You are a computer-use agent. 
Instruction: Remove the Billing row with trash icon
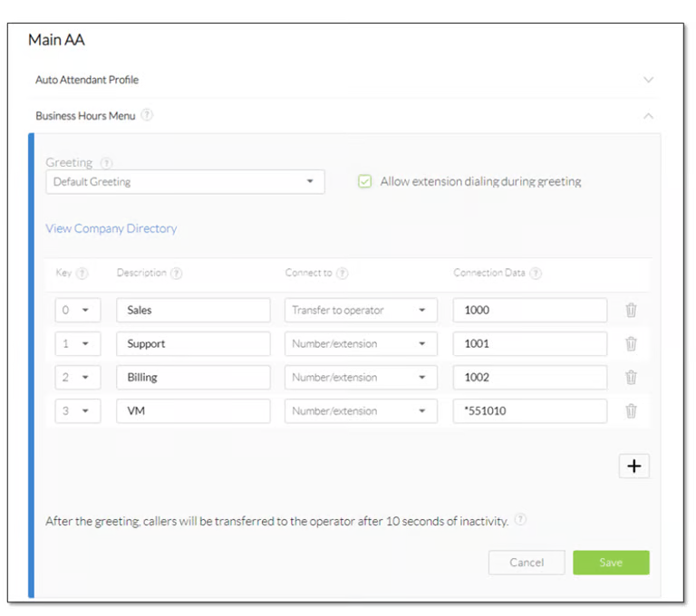coord(631,377)
